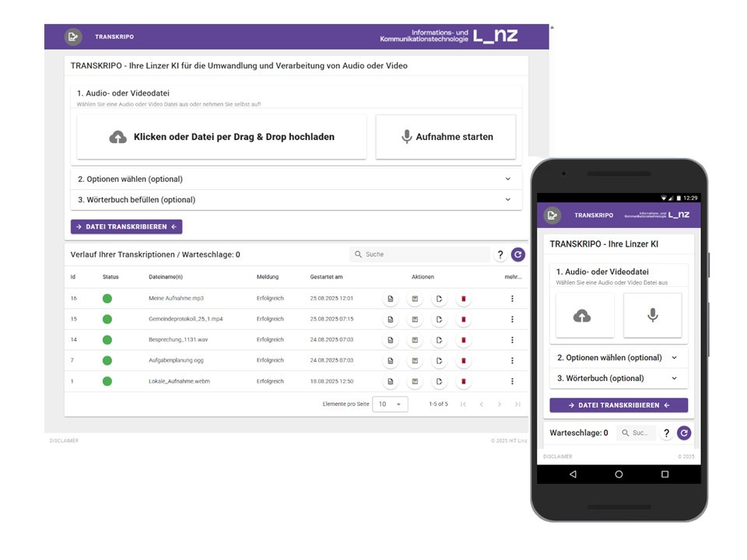Open DISCLAIMER link on phone footer
Image resolution: width=747 pixels, height=560 pixels.
557,457
